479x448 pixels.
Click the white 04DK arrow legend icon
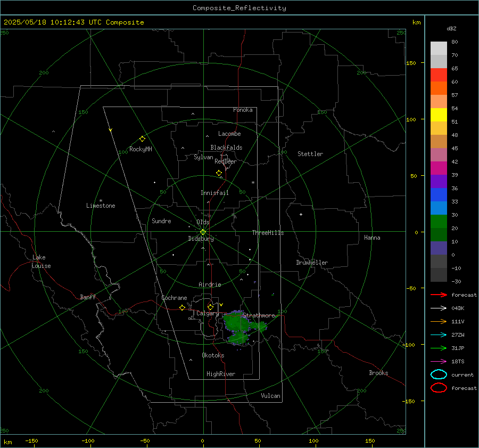pyautogui.click(x=439, y=308)
